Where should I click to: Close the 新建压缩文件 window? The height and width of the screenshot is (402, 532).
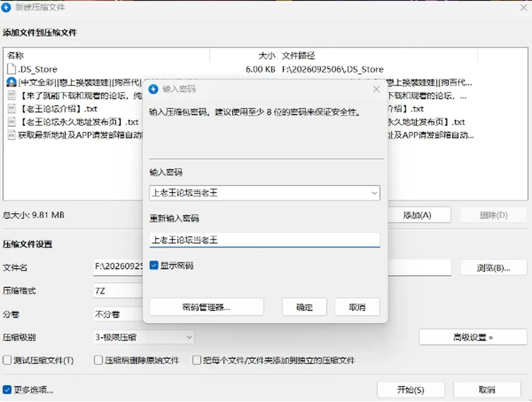tap(524, 7)
